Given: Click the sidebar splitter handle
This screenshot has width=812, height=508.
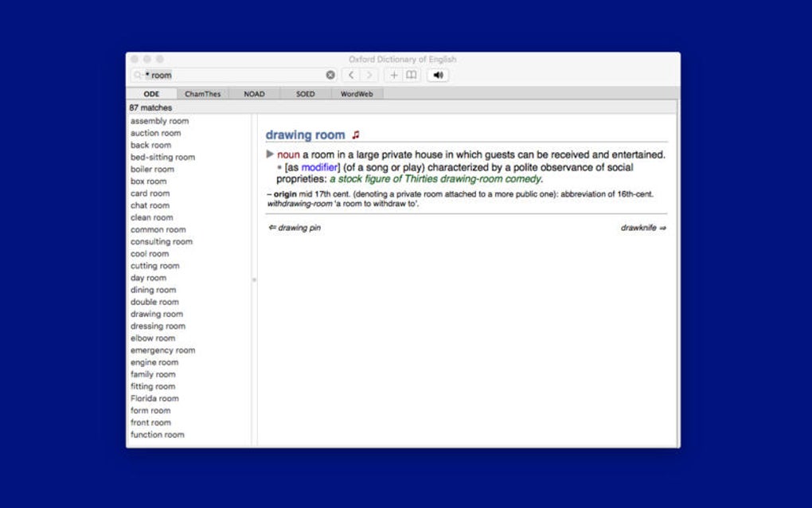Looking at the screenshot, I should [254, 279].
